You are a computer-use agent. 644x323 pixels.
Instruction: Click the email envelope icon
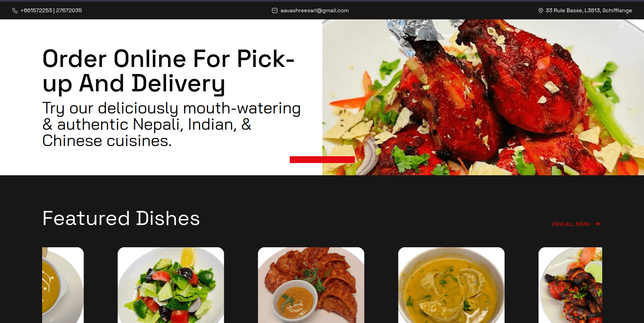(x=275, y=11)
